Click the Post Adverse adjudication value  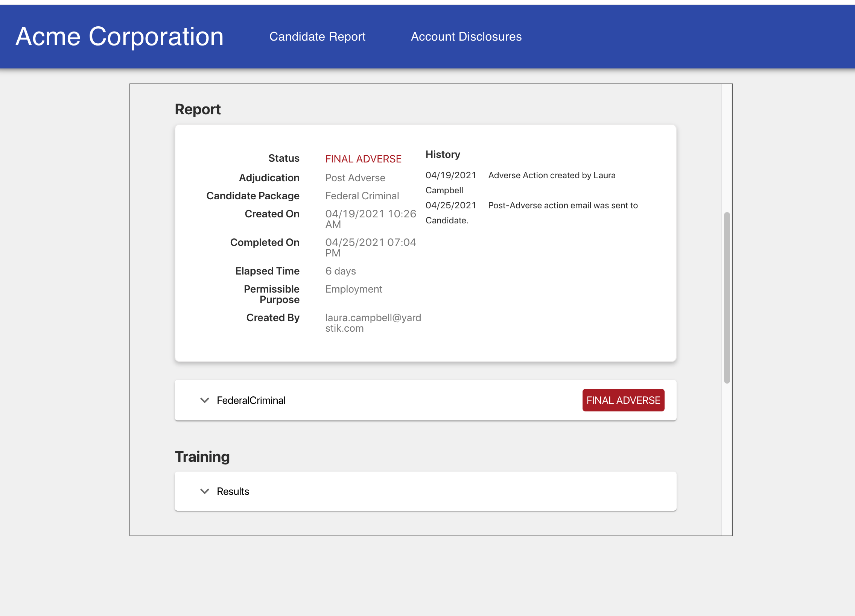(355, 178)
